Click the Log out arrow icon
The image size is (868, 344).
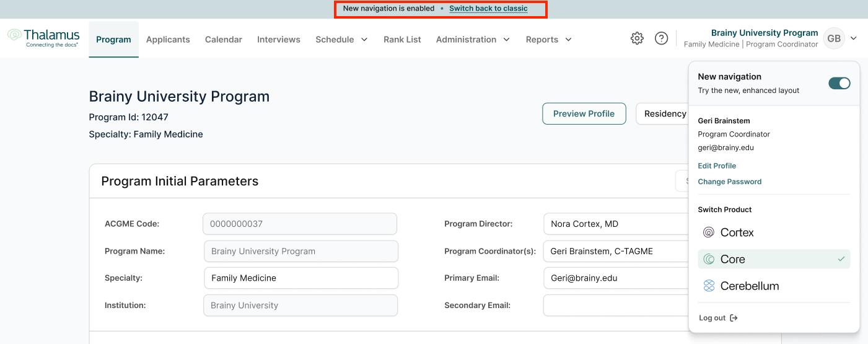[734, 318]
